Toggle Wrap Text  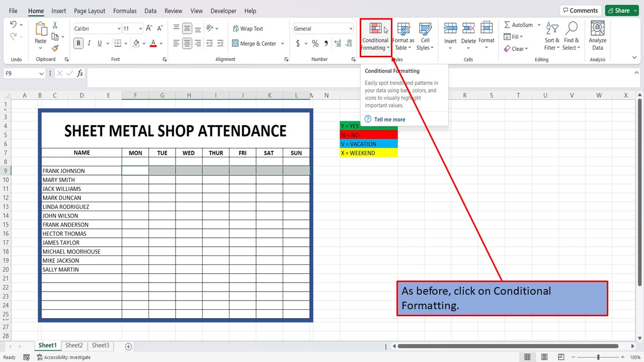248,29
